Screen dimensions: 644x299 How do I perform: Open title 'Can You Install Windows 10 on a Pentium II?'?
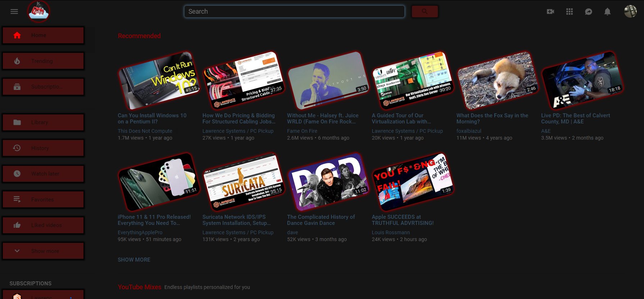pyautogui.click(x=152, y=118)
